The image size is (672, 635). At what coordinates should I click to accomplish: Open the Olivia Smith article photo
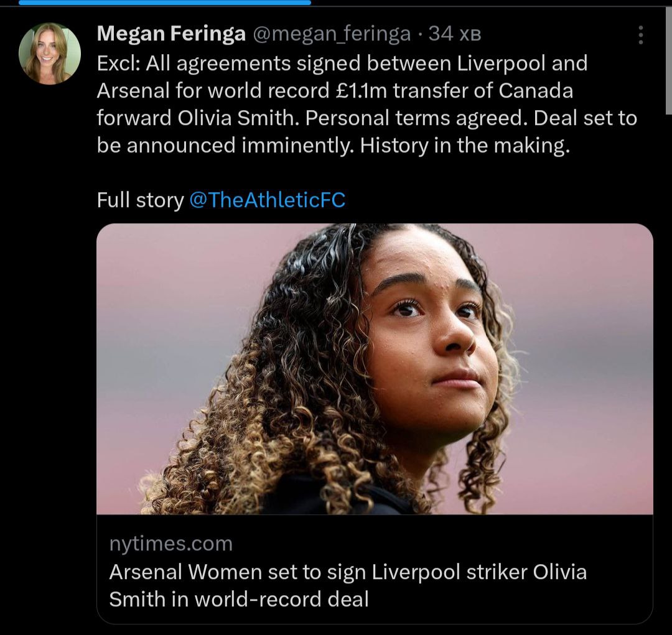tap(375, 368)
